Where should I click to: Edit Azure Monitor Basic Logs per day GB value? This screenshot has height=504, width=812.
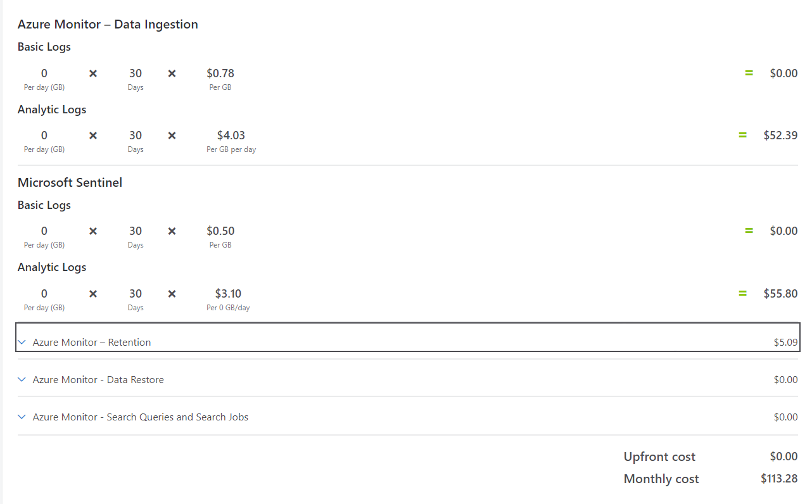click(x=44, y=73)
